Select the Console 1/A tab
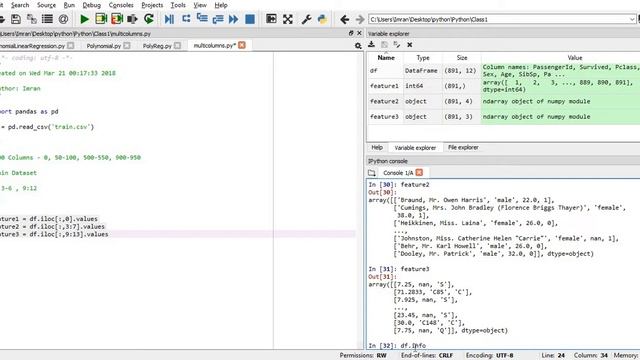 coord(398,173)
